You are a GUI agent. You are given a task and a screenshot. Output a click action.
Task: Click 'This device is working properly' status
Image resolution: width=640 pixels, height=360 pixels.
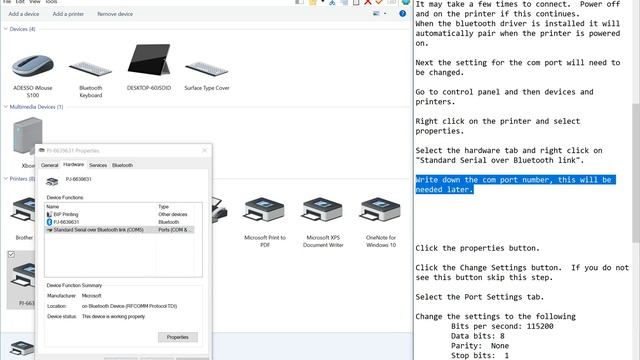[x=113, y=317]
